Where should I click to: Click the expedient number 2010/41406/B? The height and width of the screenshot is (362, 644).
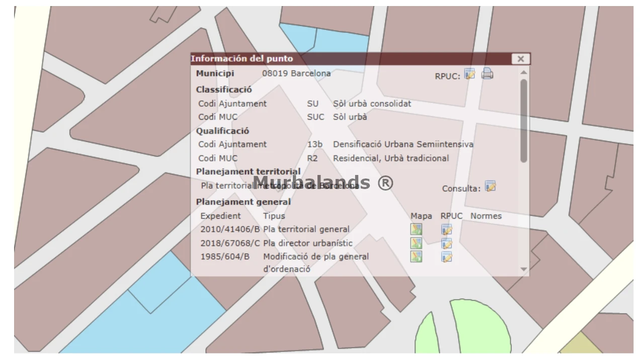(230, 230)
